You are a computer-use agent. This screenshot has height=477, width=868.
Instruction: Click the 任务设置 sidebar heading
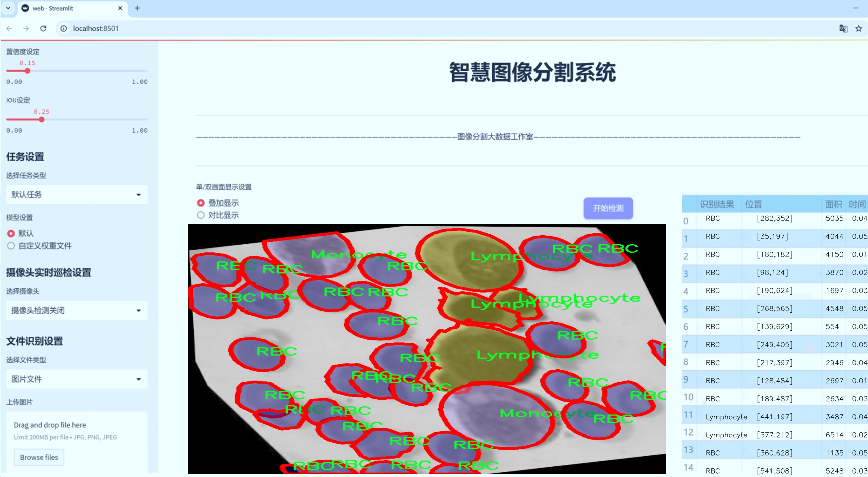point(25,157)
